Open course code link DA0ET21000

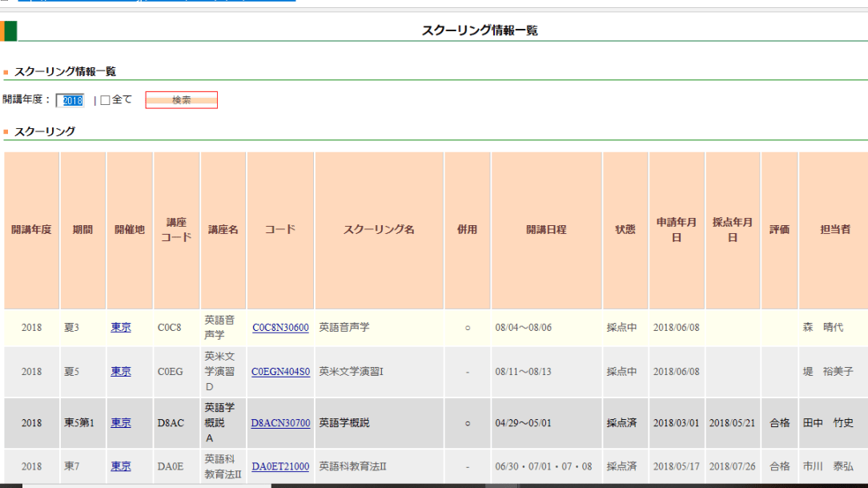280,466
